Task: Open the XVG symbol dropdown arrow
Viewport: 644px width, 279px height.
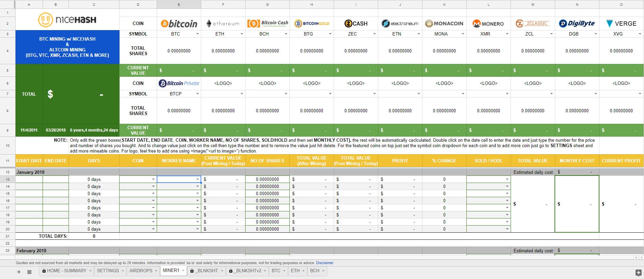Action: (640, 34)
